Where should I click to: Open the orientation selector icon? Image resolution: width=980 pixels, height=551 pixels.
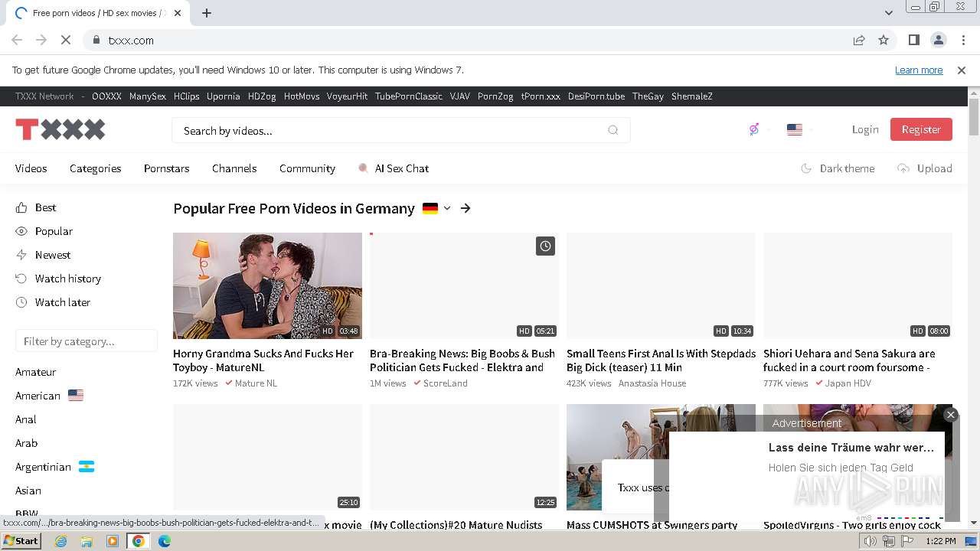tap(754, 129)
